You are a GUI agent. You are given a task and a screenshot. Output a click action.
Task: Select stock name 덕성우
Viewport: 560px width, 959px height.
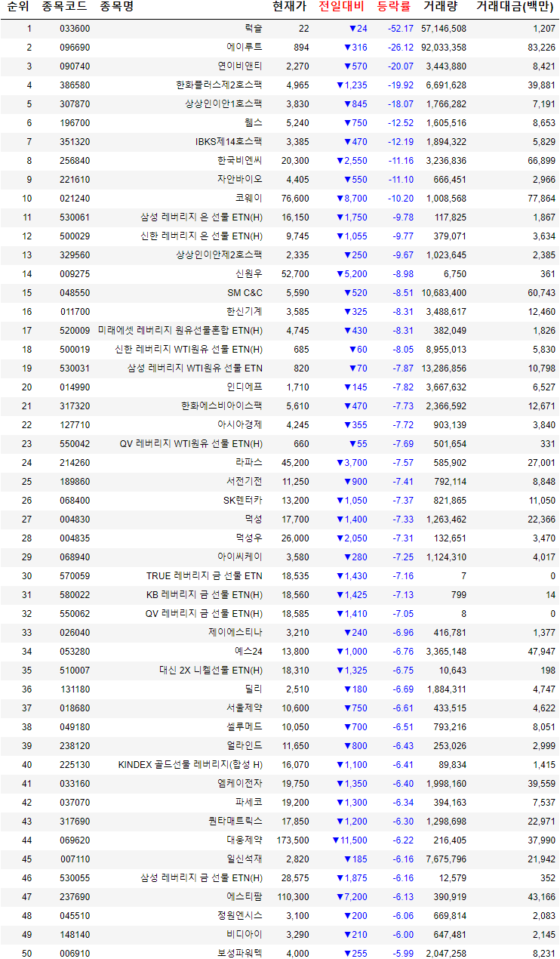coord(249,538)
